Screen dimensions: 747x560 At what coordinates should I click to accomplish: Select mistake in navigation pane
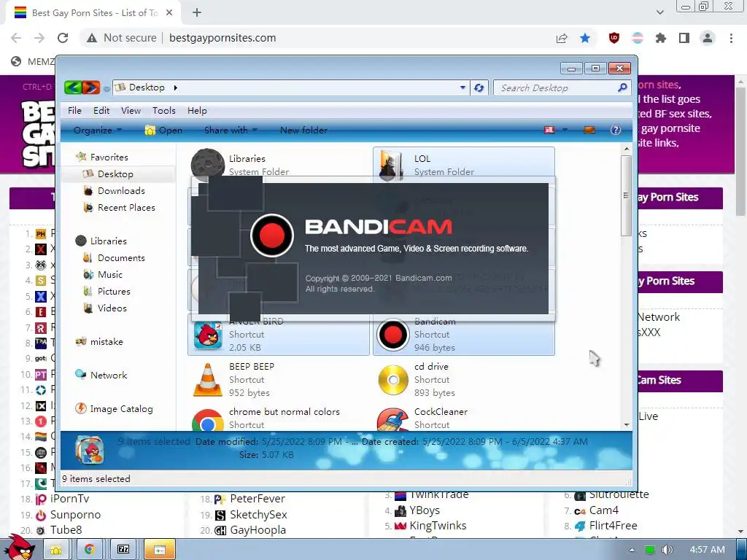(107, 342)
